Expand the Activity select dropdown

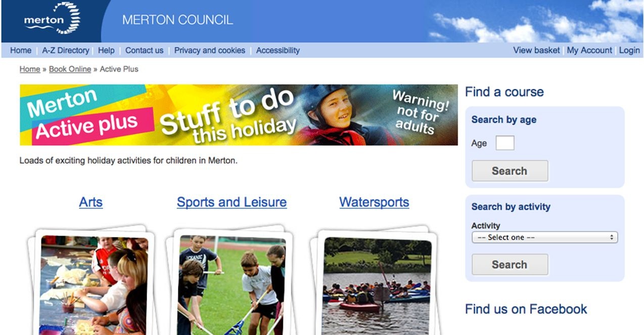tap(544, 237)
